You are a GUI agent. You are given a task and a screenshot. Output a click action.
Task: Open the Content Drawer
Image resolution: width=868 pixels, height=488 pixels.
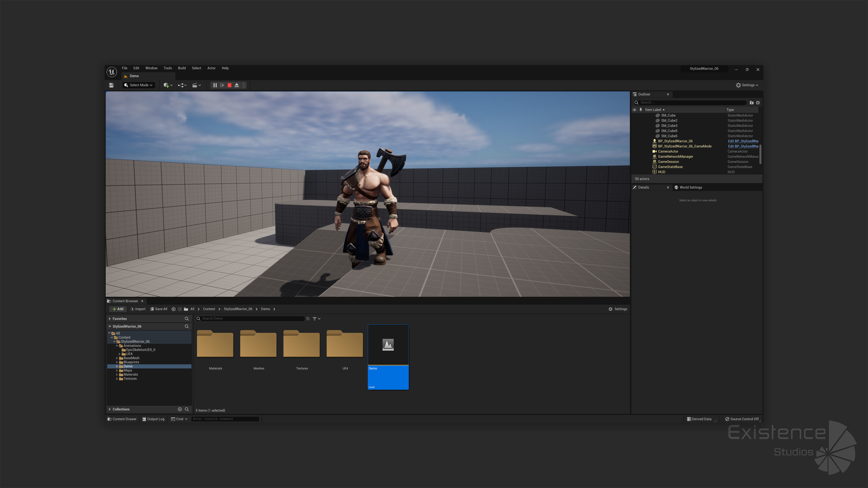(122, 419)
